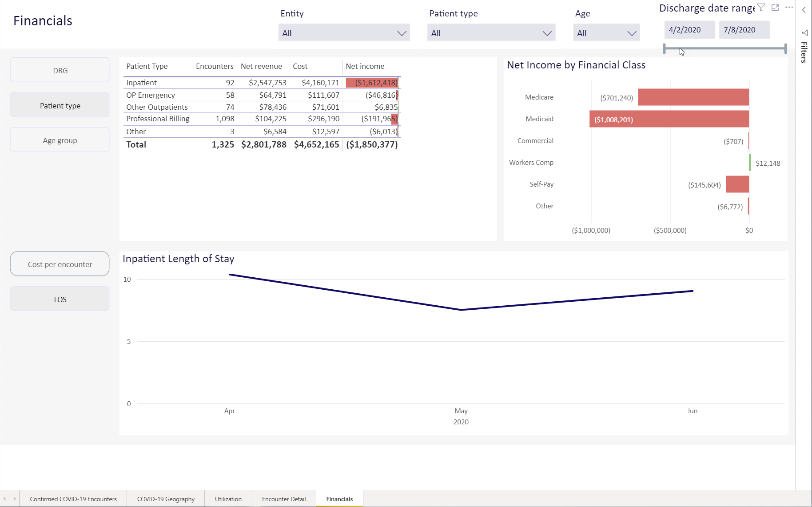Sort by Encounters column header
This screenshot has width=812, height=507.
coord(215,66)
